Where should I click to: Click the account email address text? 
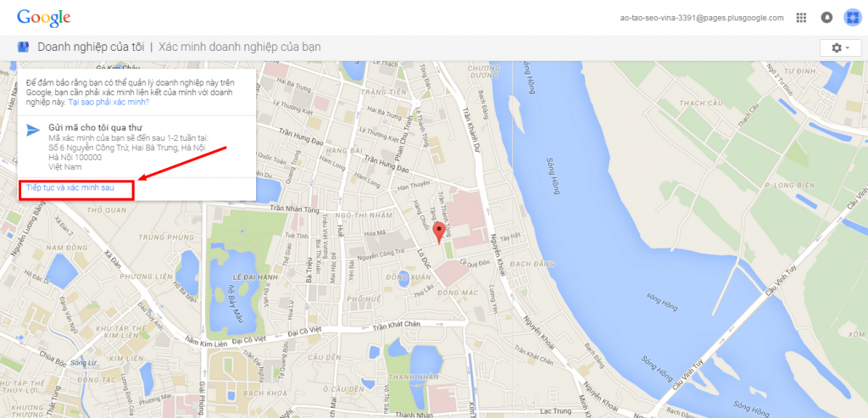702,18
